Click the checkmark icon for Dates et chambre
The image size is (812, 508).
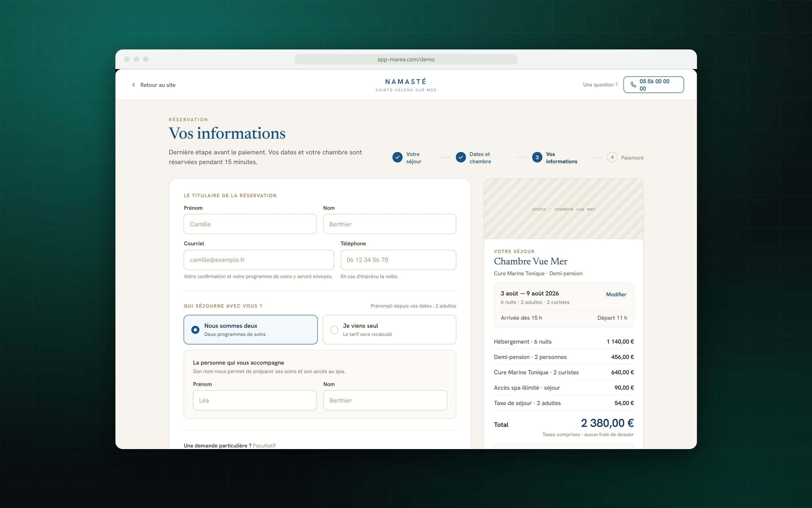[461, 157]
